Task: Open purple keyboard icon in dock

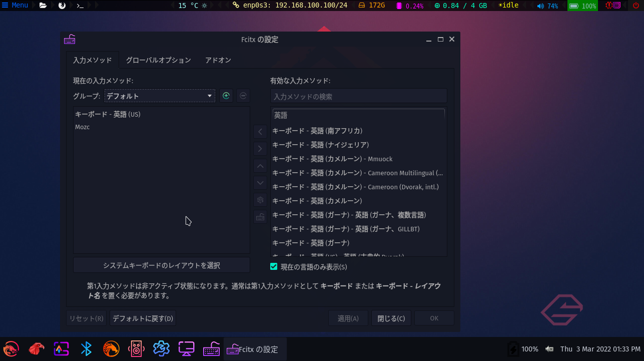Action: coord(211,348)
